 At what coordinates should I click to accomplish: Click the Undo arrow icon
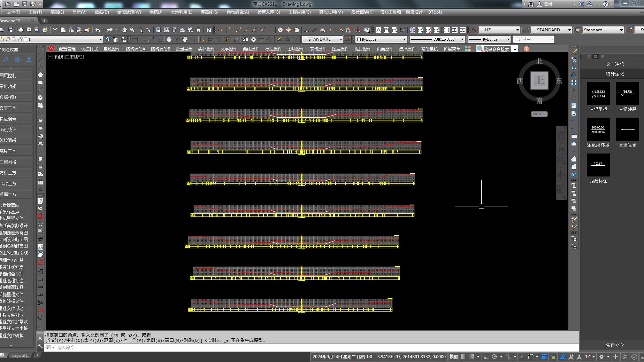click(98, 30)
